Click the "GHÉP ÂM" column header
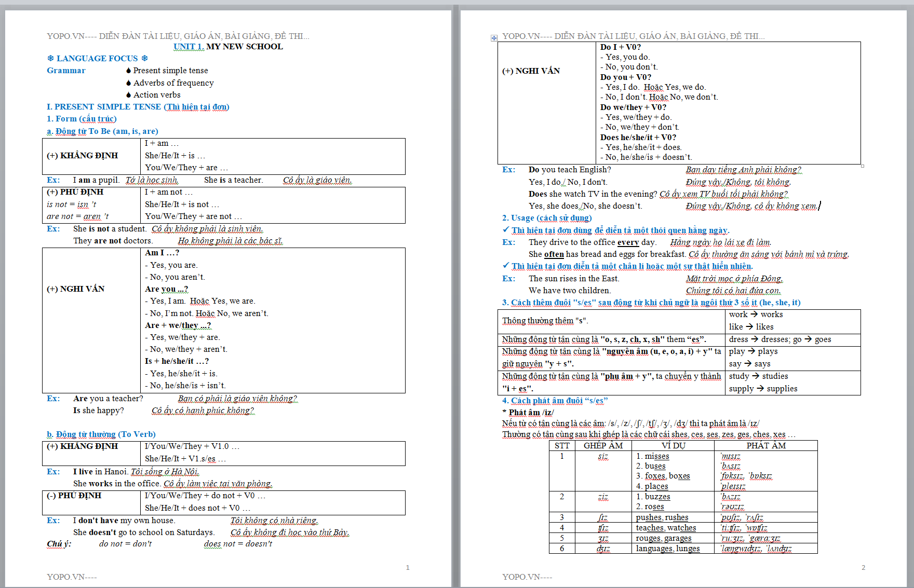This screenshot has height=588, width=914. pos(603,446)
